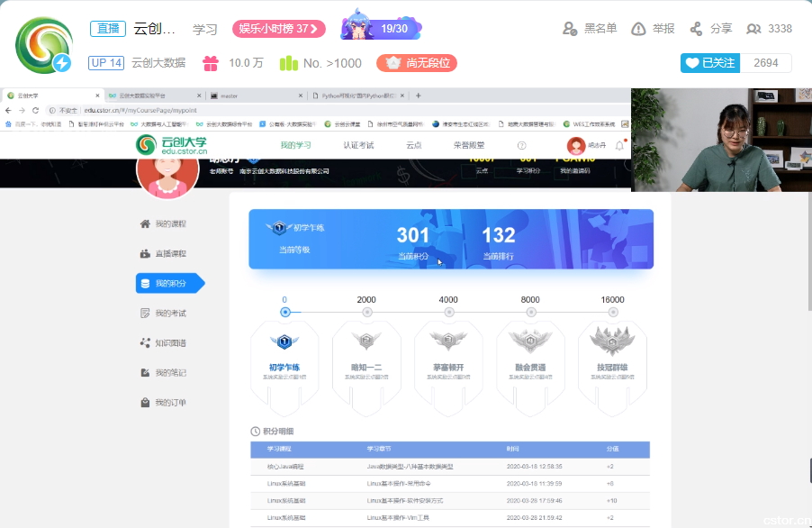Click the help question mark icon
This screenshot has width=812, height=528.
click(522, 146)
